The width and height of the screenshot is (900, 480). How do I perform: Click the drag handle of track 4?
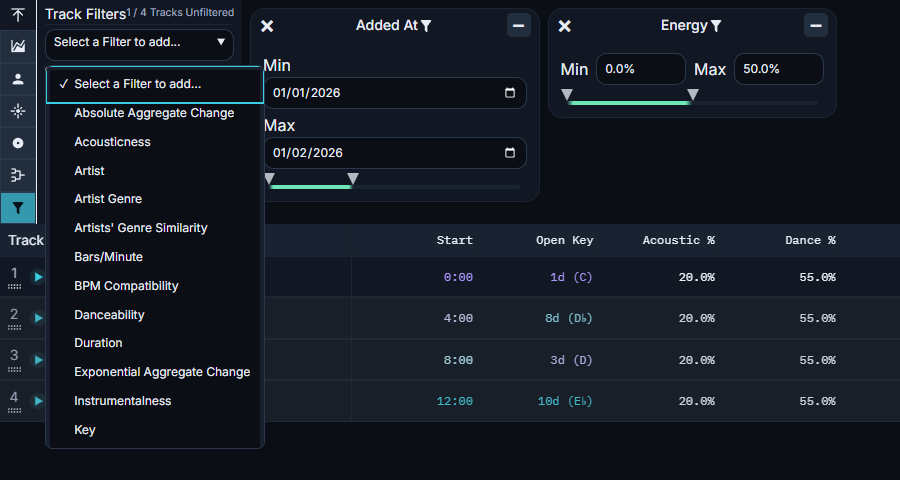(x=14, y=411)
